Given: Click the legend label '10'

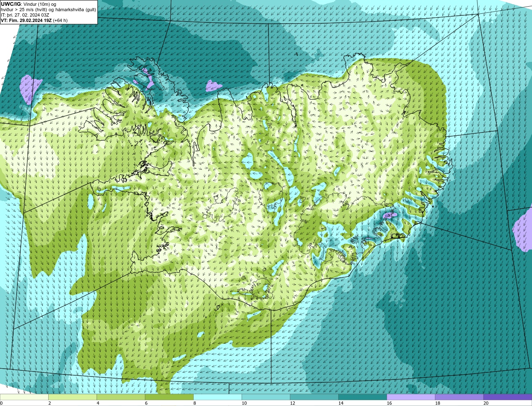Looking at the screenshot, I should pyautogui.click(x=244, y=403).
